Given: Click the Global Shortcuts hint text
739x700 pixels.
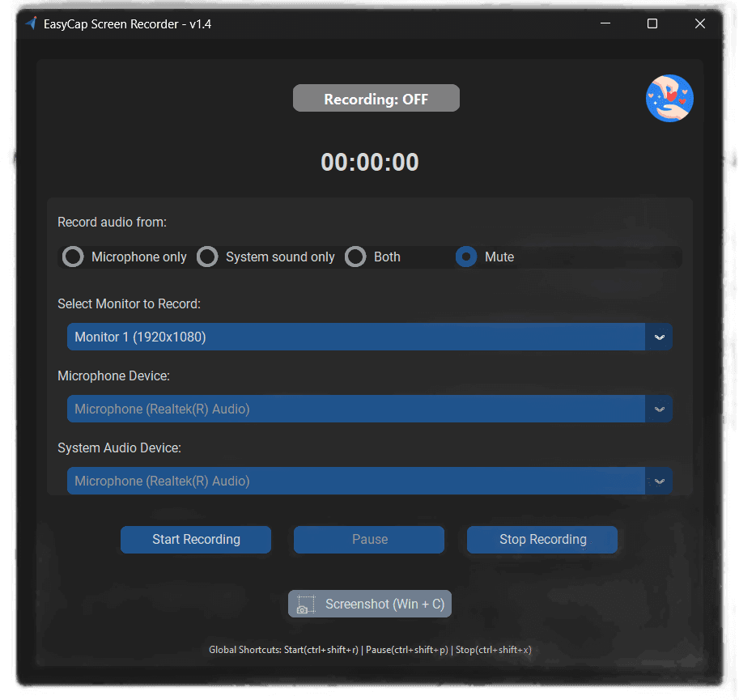Looking at the screenshot, I should click(x=370, y=650).
